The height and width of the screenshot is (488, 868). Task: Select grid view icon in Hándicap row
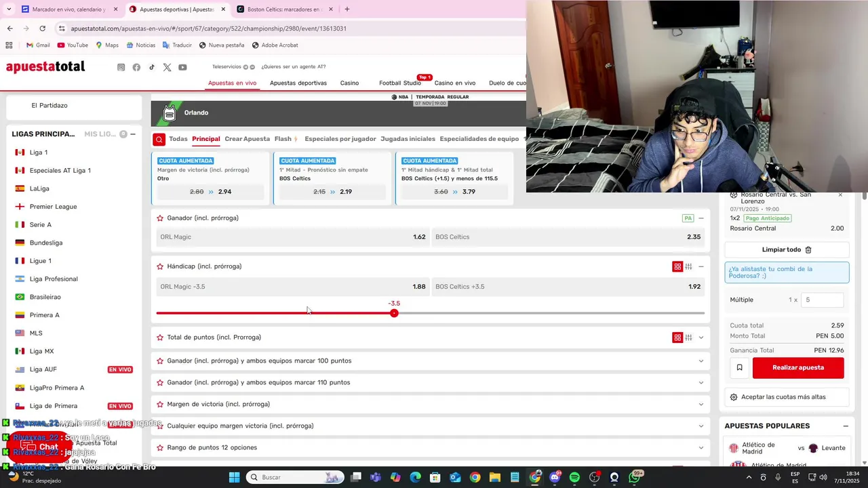point(677,266)
